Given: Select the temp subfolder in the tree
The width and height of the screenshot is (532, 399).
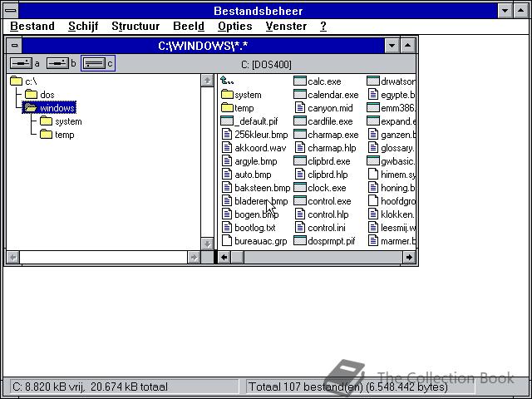Looking at the screenshot, I should pos(57,135).
